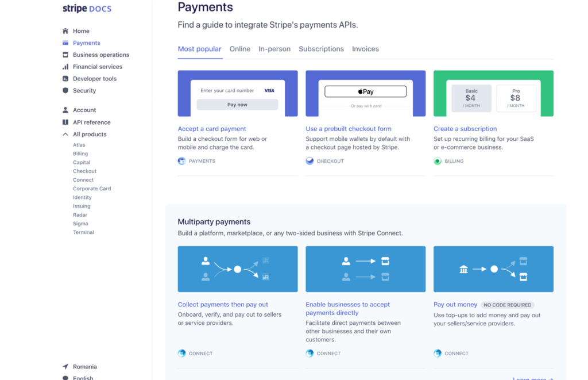
Task: Click Connect badge icon under Enable businesses
Action: pos(310,354)
